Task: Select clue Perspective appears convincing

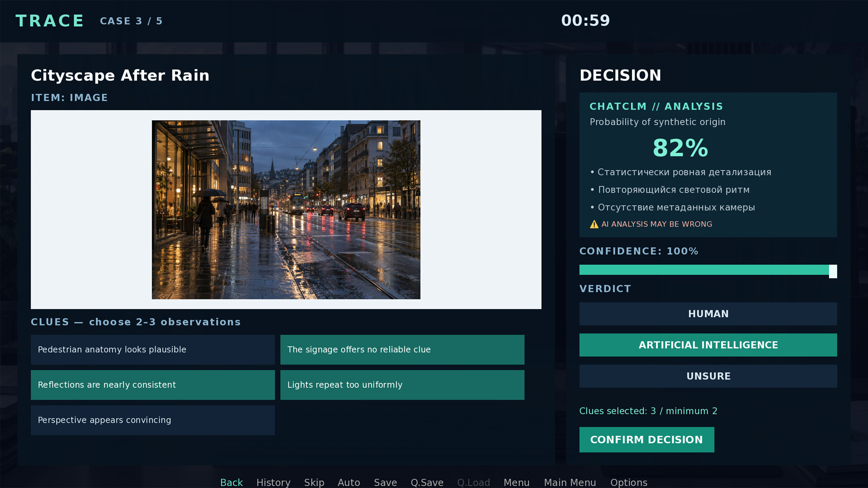Action: coord(153,420)
